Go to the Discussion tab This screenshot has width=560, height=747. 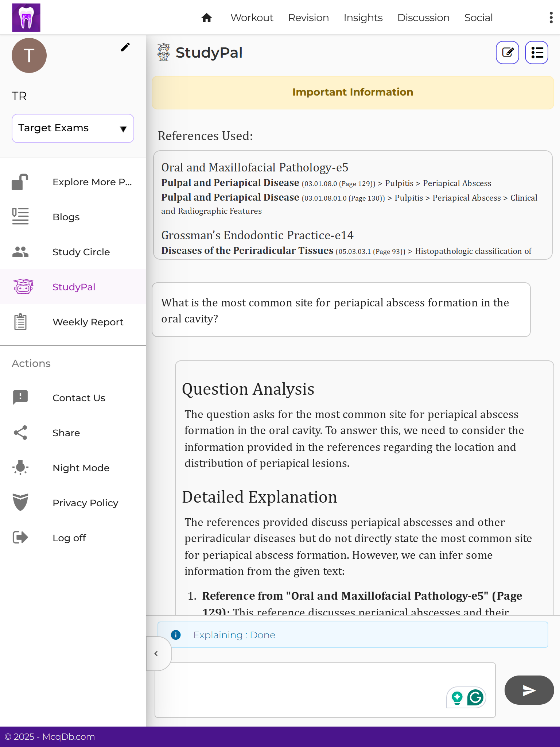(423, 18)
